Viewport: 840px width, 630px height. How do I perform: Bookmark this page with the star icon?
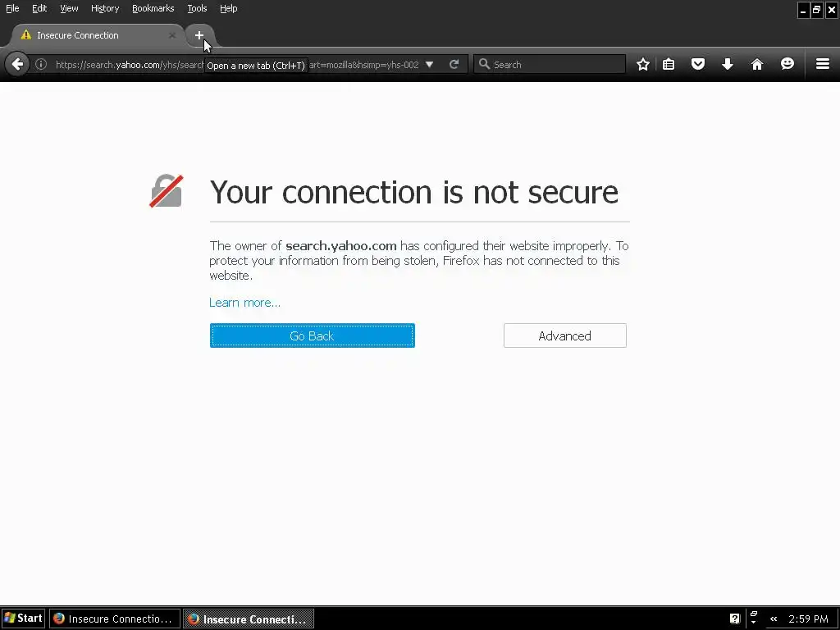coord(643,64)
